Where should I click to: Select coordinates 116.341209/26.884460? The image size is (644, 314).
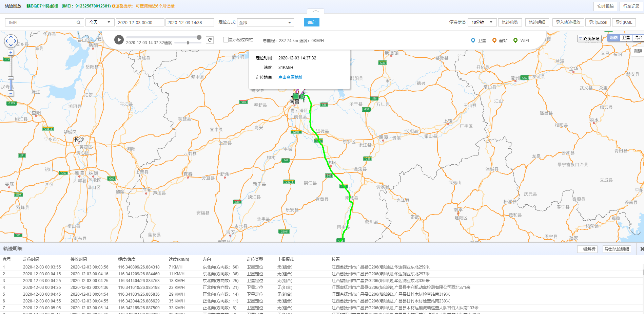pyautogui.click(x=139, y=274)
